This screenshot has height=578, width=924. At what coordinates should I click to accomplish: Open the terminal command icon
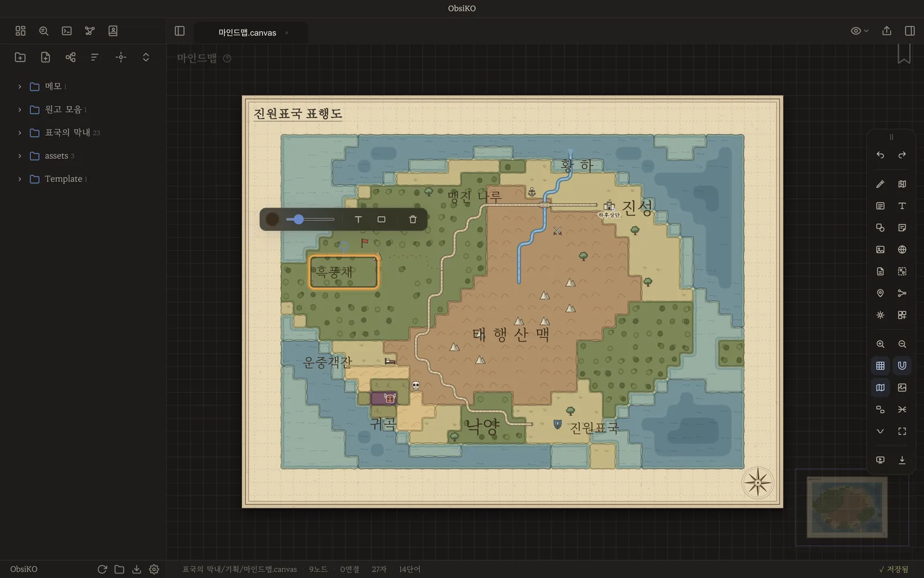(x=67, y=31)
